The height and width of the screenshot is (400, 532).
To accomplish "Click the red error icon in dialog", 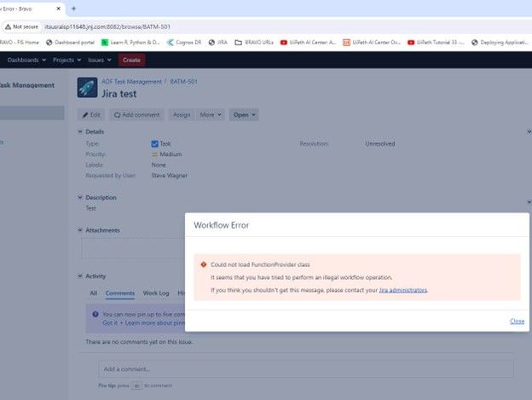I will [204, 264].
